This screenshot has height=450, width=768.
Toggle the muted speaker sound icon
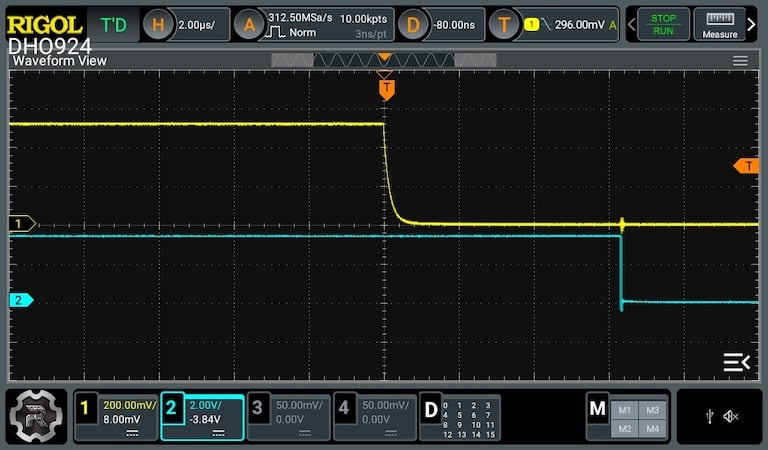[x=731, y=417]
